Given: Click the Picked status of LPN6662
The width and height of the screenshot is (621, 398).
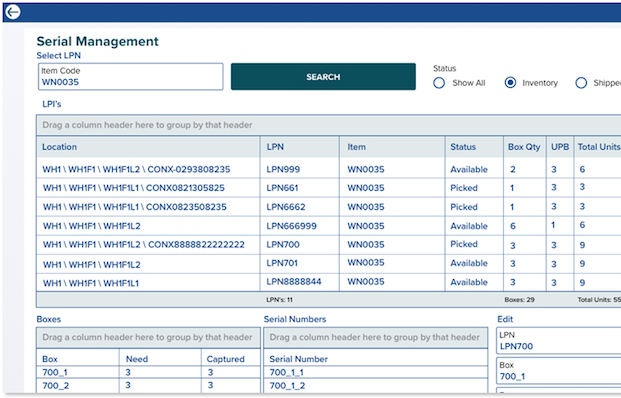Looking at the screenshot, I should [x=464, y=207].
